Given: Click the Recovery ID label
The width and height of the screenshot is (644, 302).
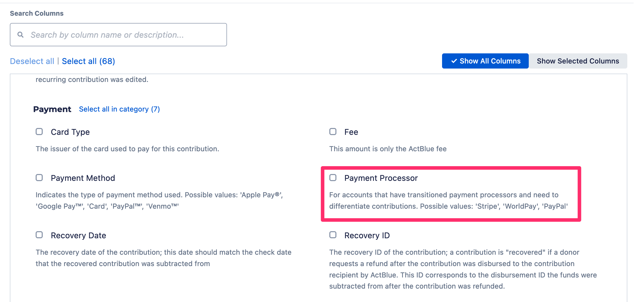Looking at the screenshot, I should [x=367, y=235].
